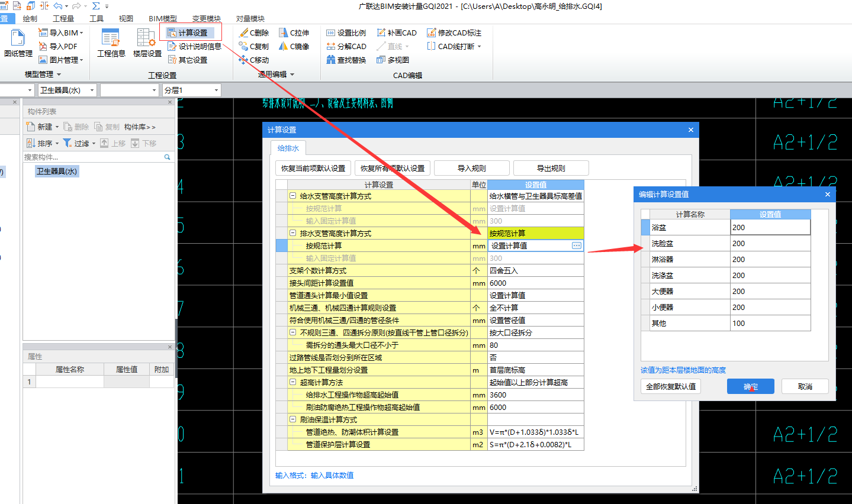The image size is (852, 504).
Task: Click the 搜索构件 search field
Action: [93, 157]
